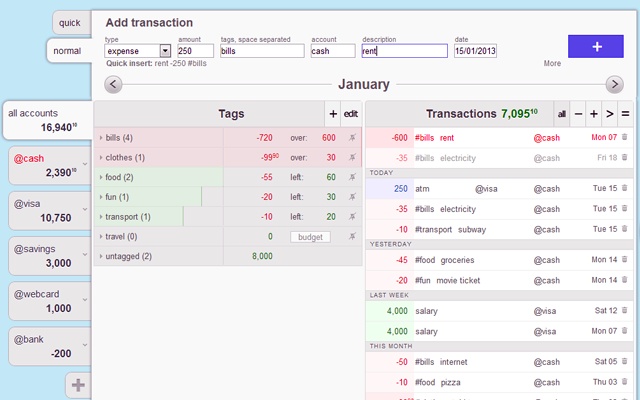Expand the bills (4) tag
The width and height of the screenshot is (640, 400).
tap(101, 138)
